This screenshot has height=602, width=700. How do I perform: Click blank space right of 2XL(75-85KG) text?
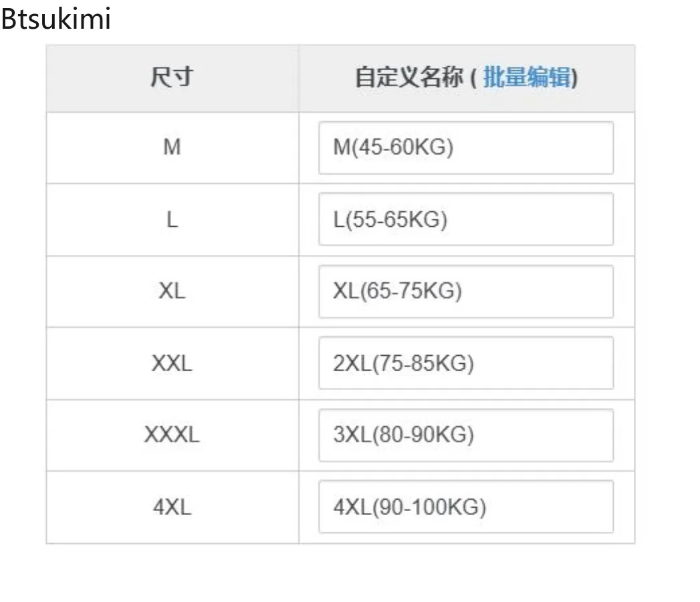pos(542,363)
